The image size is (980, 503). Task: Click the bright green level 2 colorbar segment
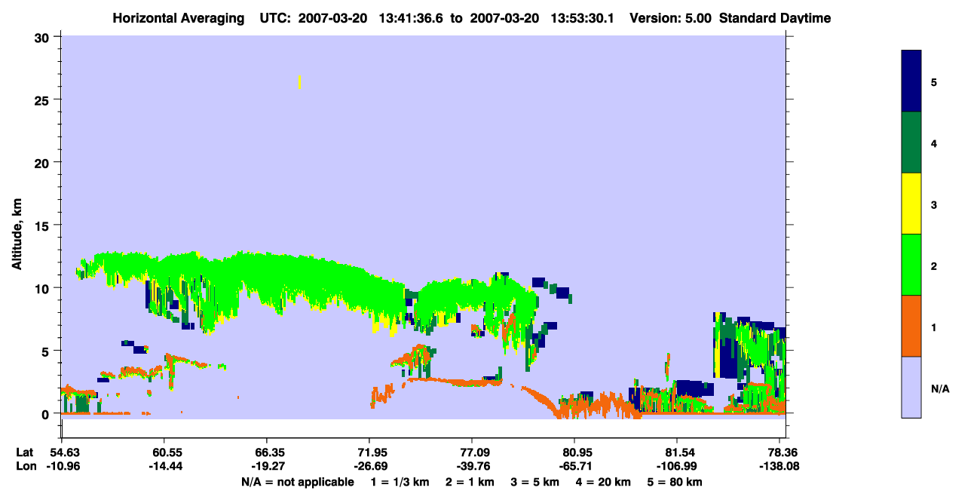click(911, 265)
